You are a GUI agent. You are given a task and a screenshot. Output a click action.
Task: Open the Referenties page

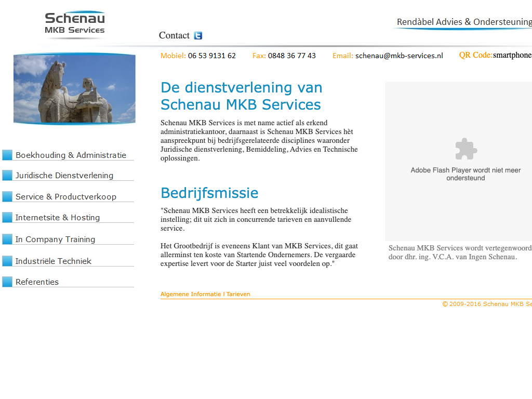37,282
